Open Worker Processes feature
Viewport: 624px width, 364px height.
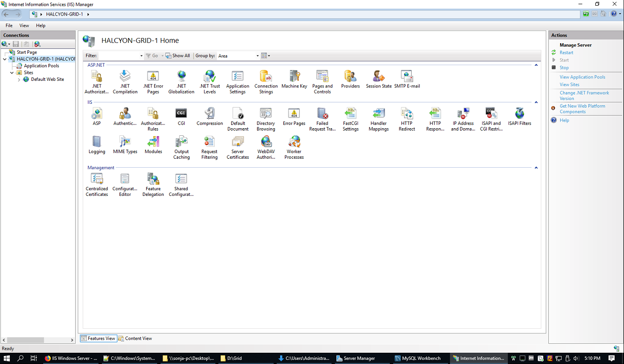click(294, 147)
